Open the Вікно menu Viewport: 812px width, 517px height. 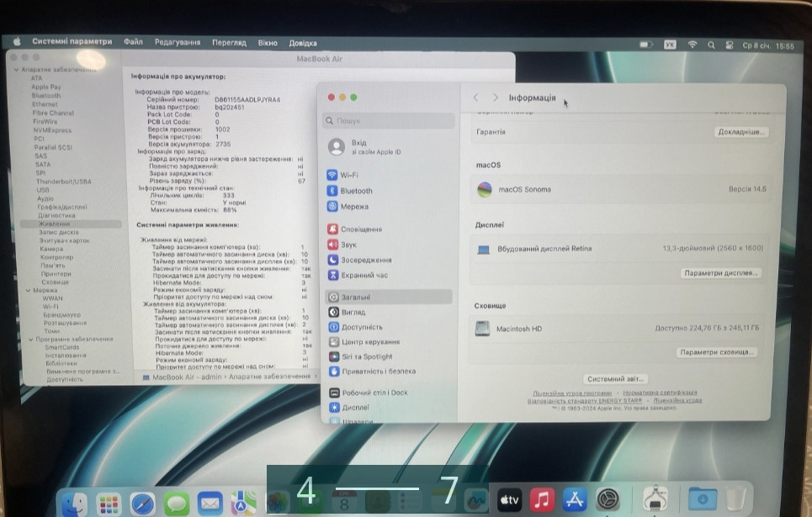click(268, 41)
